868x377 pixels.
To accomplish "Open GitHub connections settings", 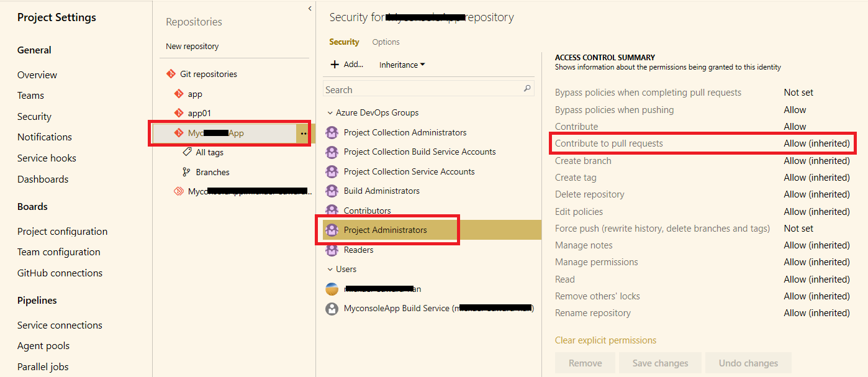I will click(60, 273).
